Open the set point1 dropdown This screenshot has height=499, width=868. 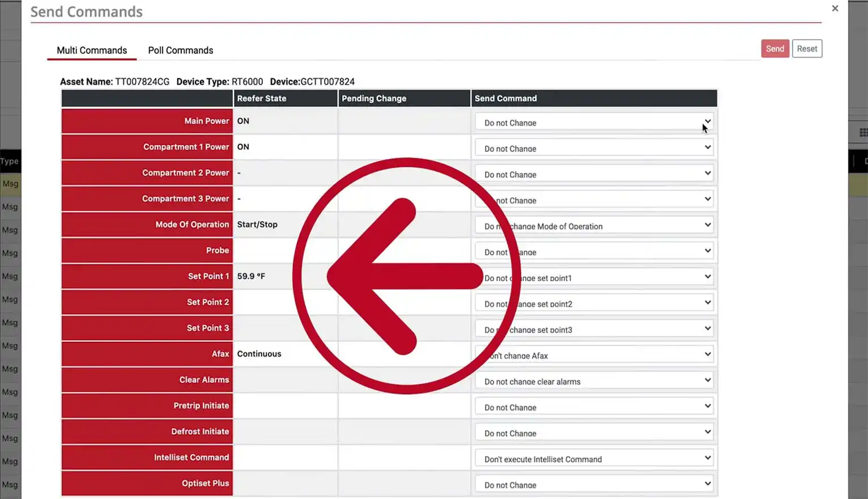click(x=594, y=277)
